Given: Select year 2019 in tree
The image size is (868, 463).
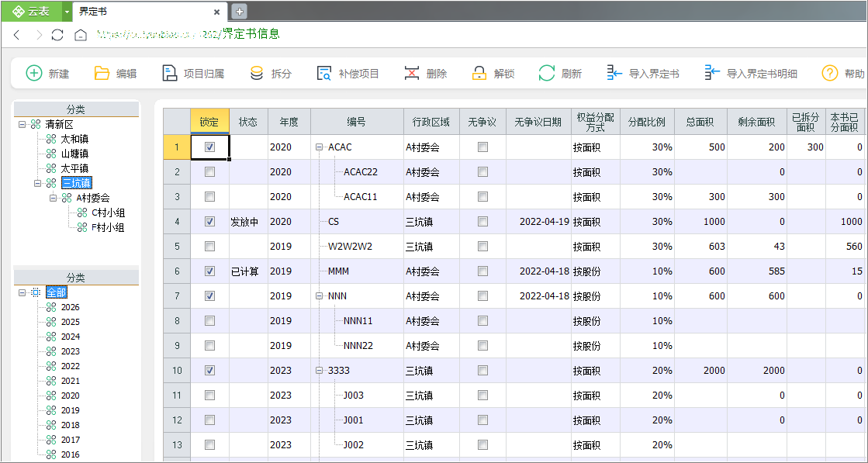Looking at the screenshot, I should tap(71, 410).
